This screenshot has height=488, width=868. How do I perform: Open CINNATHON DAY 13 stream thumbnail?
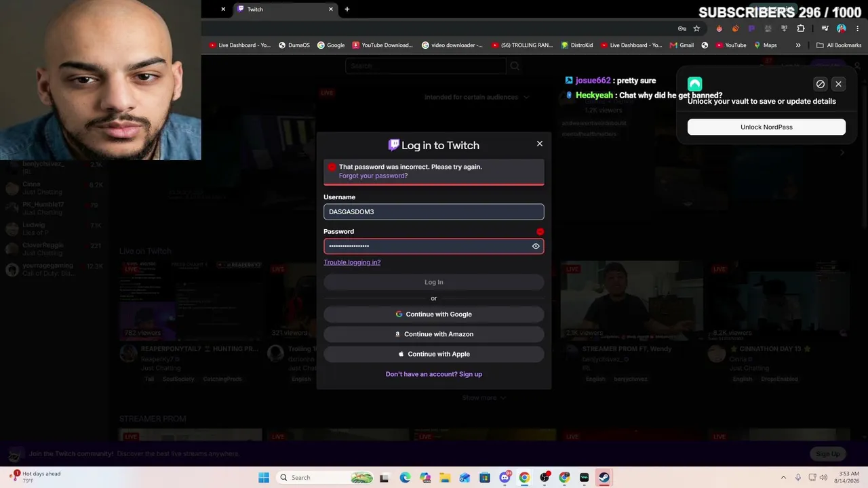pyautogui.click(x=780, y=300)
